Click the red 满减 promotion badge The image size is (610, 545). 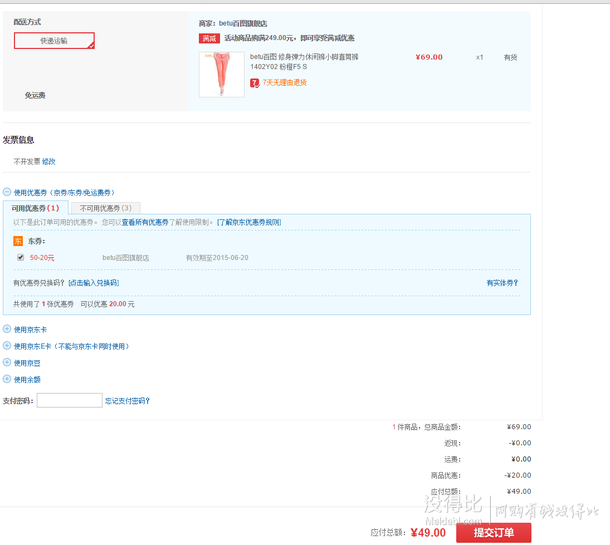209,38
